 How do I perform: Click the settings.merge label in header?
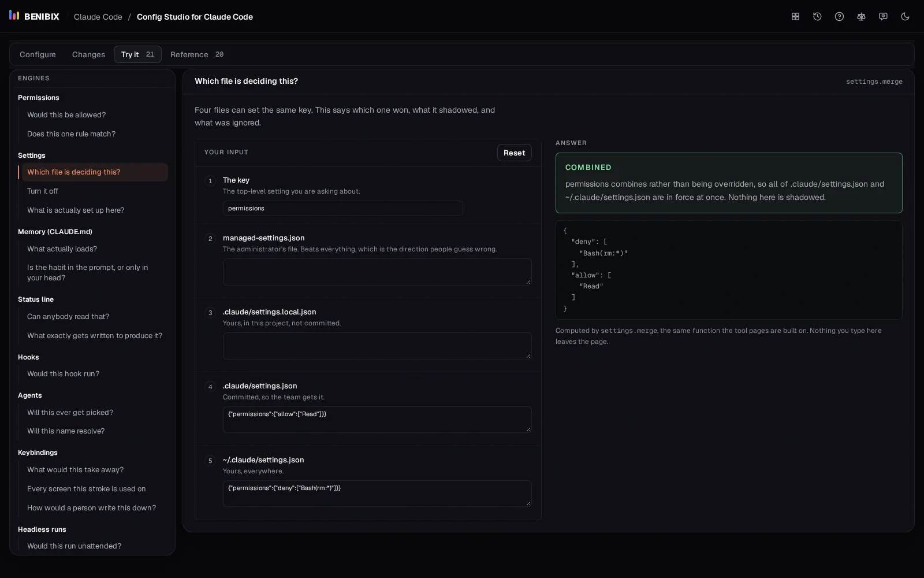[874, 81]
